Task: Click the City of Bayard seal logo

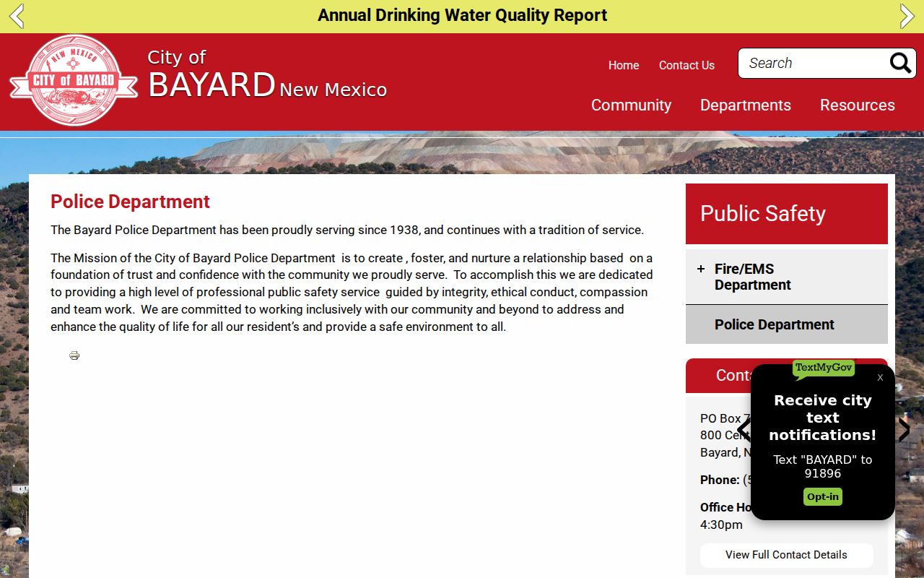Action: (x=73, y=81)
